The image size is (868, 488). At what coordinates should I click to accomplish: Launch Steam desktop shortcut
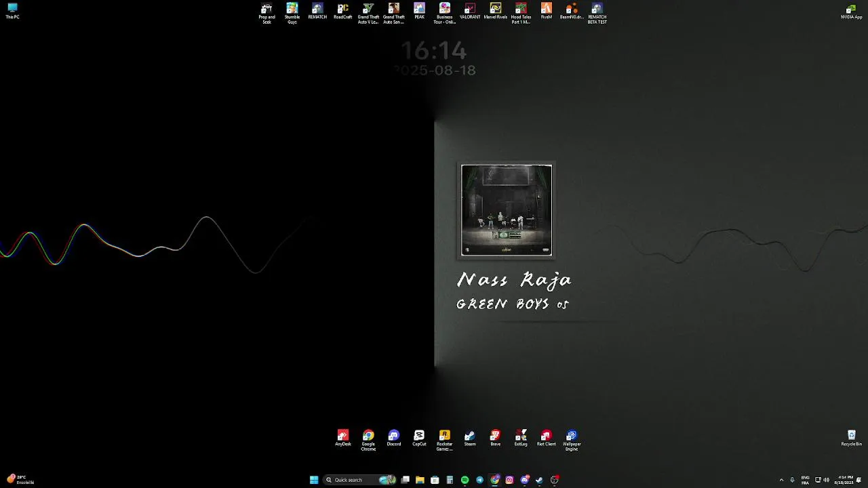(x=470, y=439)
